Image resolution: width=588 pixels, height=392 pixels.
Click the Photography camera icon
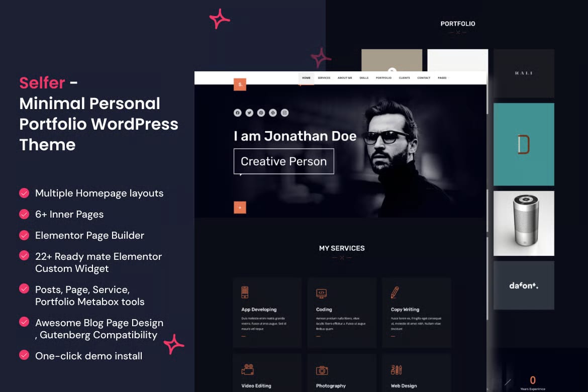(322, 370)
